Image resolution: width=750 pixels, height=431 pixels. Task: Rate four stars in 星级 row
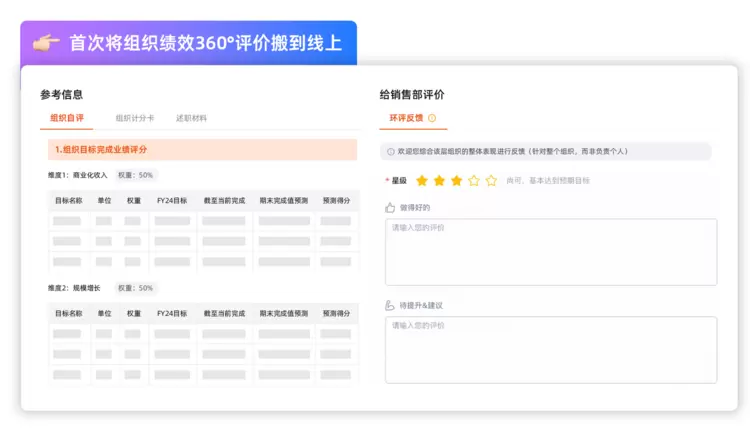[474, 181]
